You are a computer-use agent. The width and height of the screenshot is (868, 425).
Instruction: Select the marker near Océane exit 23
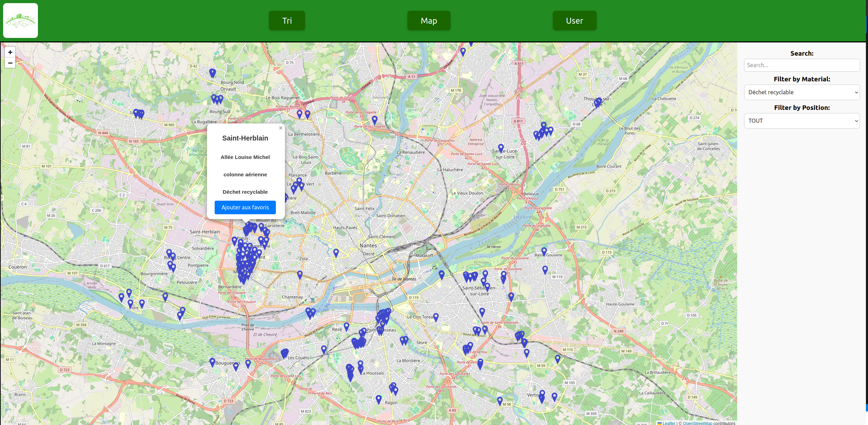tap(463, 52)
